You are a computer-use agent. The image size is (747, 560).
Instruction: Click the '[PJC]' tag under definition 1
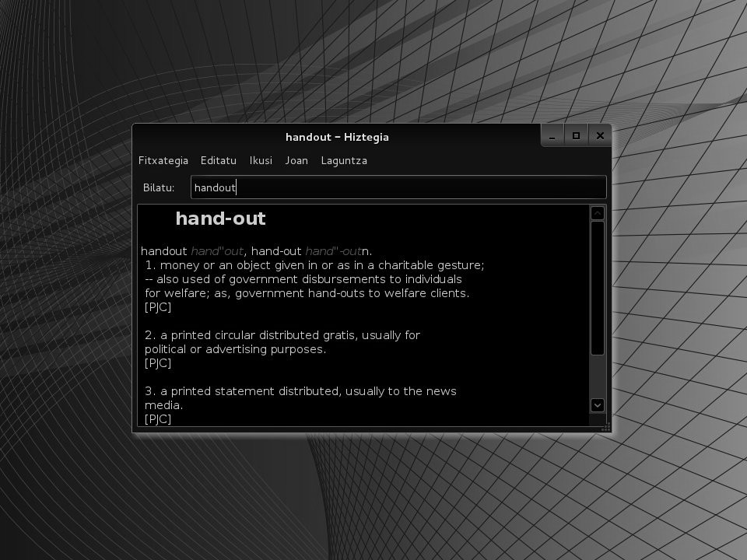(158, 307)
